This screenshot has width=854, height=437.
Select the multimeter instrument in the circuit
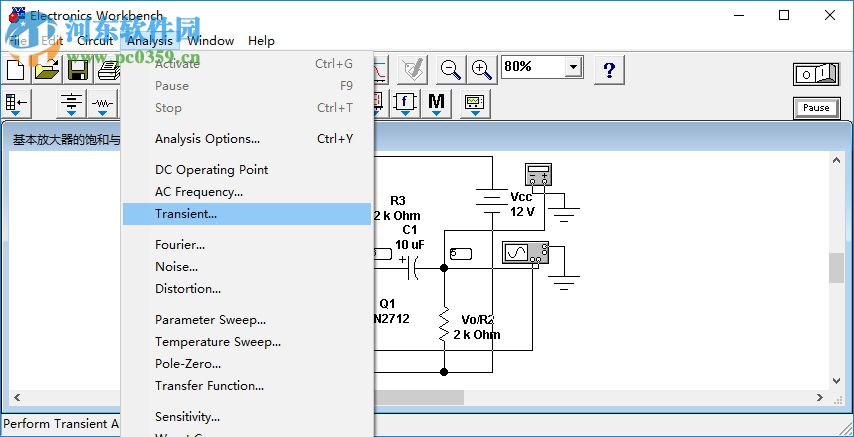pyautogui.click(x=538, y=174)
